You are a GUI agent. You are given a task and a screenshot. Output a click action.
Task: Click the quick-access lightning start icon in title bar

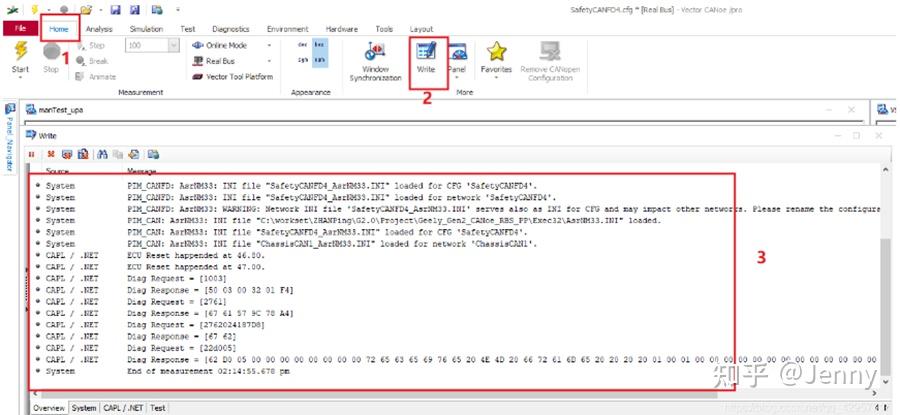(34, 10)
